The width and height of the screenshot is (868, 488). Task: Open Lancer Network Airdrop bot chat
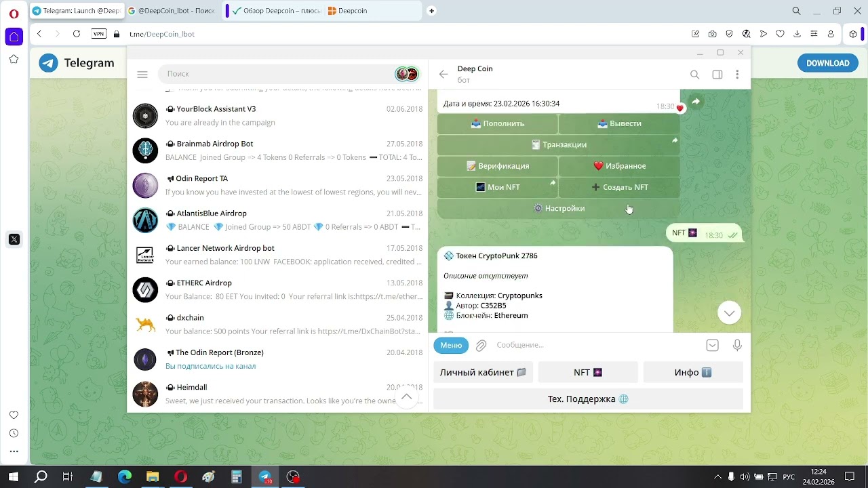tap(277, 255)
